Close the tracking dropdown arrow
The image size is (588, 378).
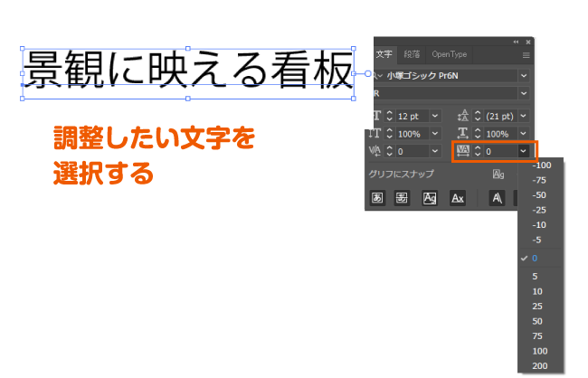[524, 151]
